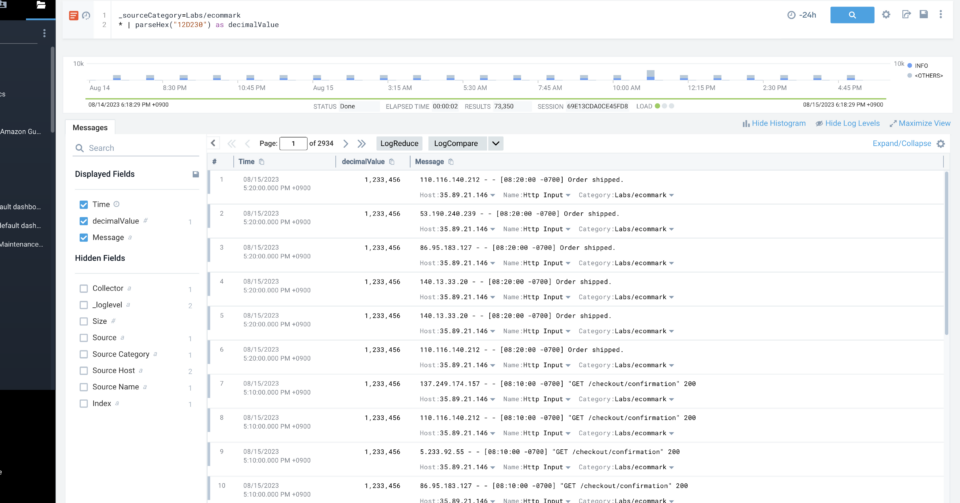Open Host dropdown in row 9
The width and height of the screenshot is (960, 503).
click(492, 467)
